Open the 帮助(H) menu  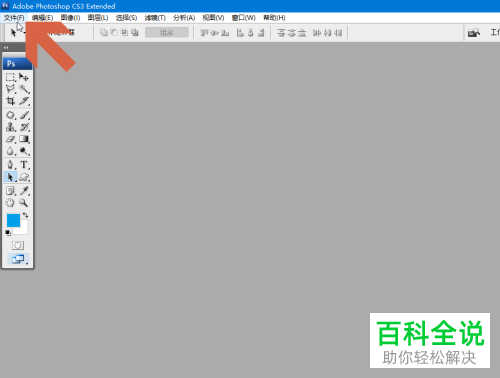pyautogui.click(x=274, y=18)
